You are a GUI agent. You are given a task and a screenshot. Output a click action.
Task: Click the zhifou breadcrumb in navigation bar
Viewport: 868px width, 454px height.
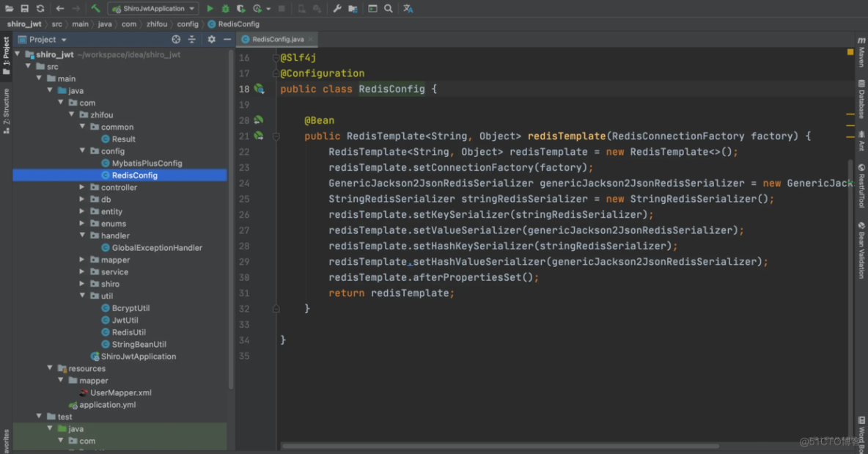point(158,24)
